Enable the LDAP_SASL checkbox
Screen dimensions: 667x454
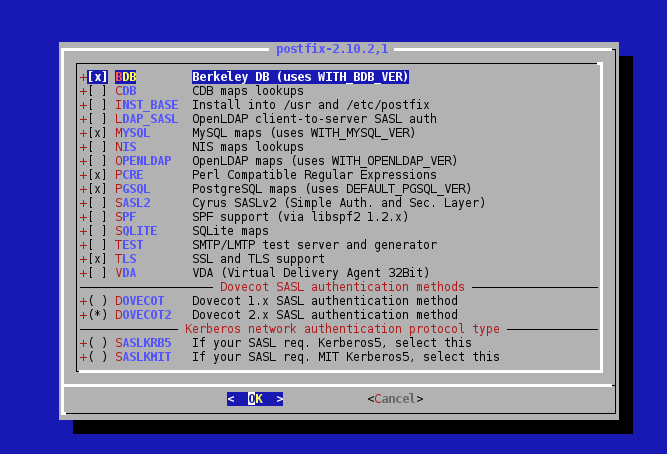(x=97, y=119)
